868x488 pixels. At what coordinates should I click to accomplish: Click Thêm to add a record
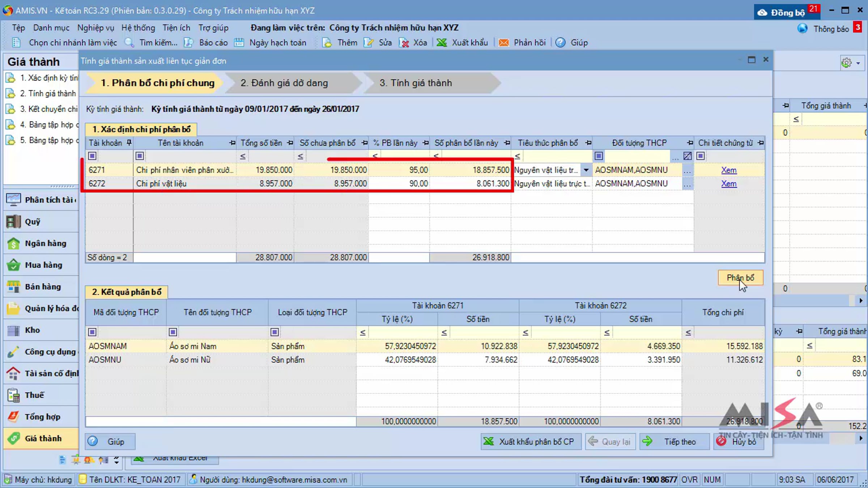click(340, 43)
